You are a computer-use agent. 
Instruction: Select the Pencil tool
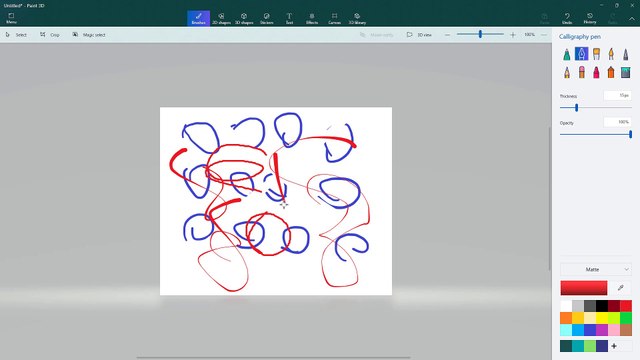click(x=567, y=73)
